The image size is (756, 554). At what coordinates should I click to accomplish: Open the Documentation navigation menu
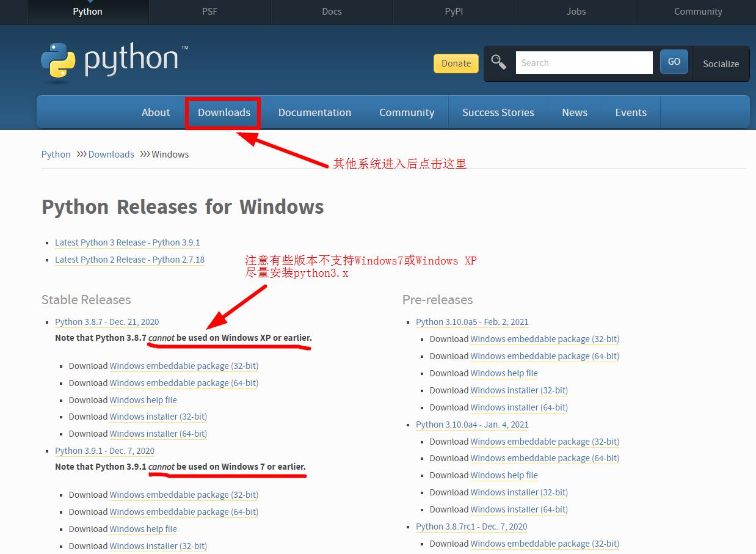[x=314, y=112]
